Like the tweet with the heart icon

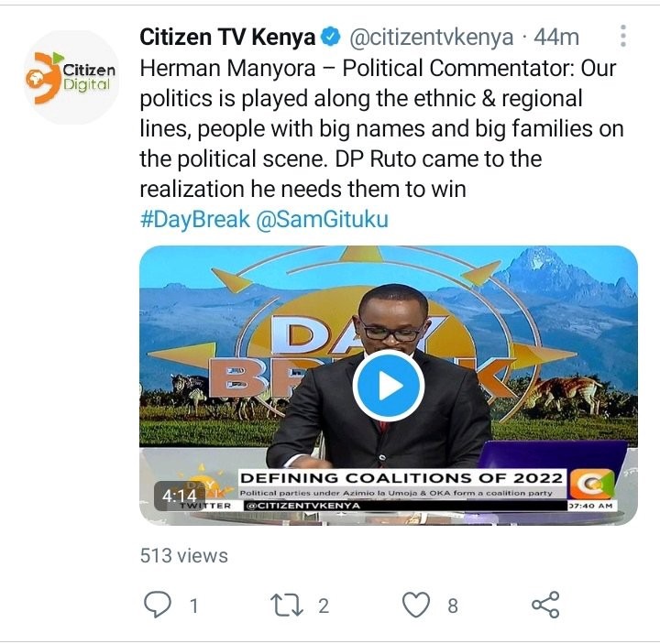(416, 605)
